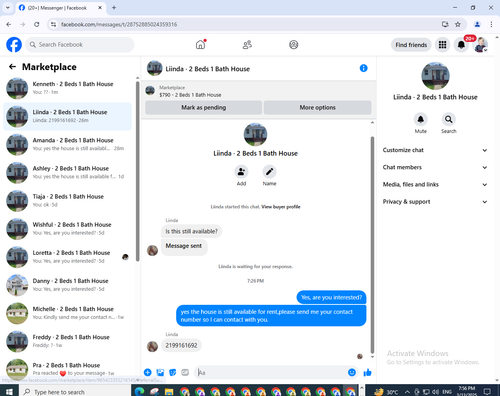Image resolution: width=500 pixels, height=396 pixels.
Task: Click the Search Facebook field
Action: click(80, 45)
